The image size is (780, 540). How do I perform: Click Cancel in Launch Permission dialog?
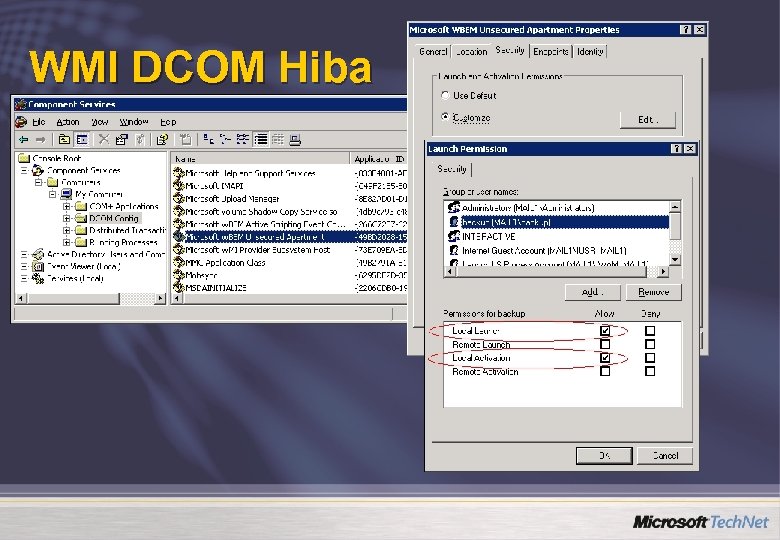[665, 455]
